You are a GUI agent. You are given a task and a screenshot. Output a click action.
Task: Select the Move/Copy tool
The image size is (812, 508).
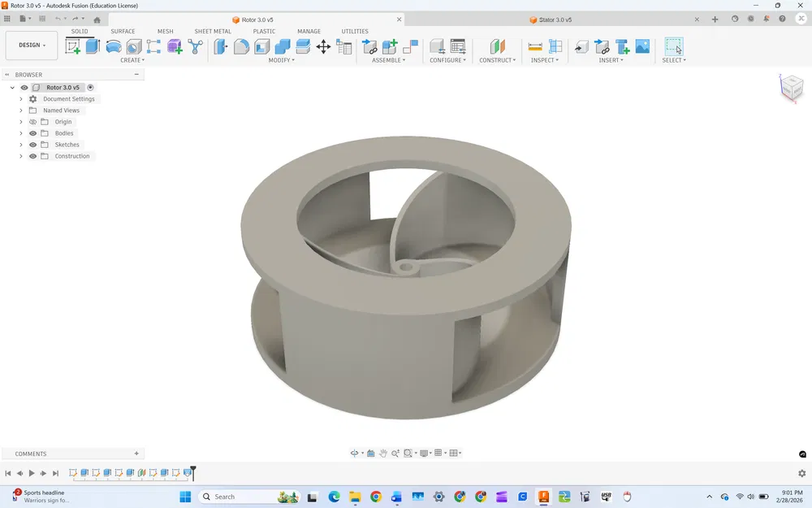323,46
